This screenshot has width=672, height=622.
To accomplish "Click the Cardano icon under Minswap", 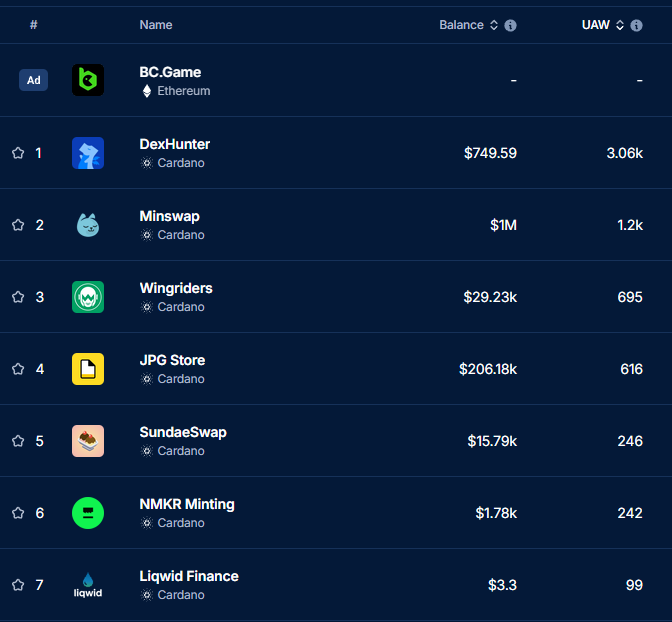I will [147, 235].
